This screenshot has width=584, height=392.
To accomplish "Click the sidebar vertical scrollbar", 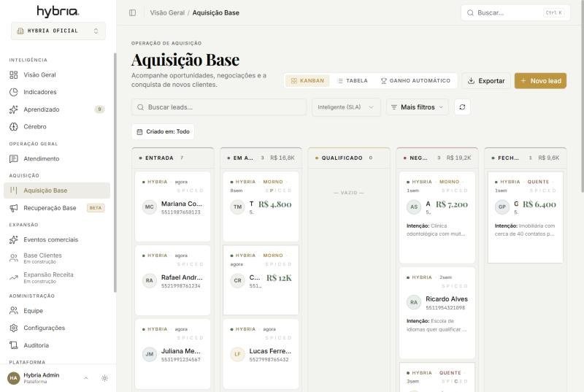I will tap(115, 172).
